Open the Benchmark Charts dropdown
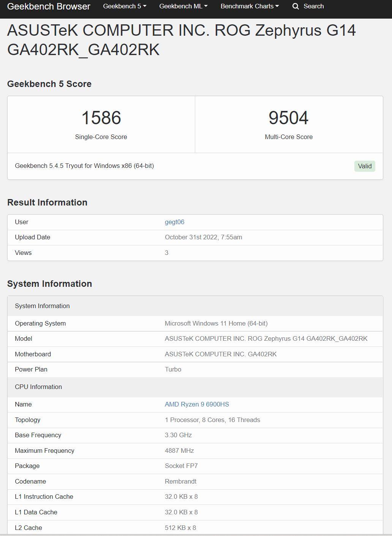Image resolution: width=392 pixels, height=536 pixels. coord(249,6)
